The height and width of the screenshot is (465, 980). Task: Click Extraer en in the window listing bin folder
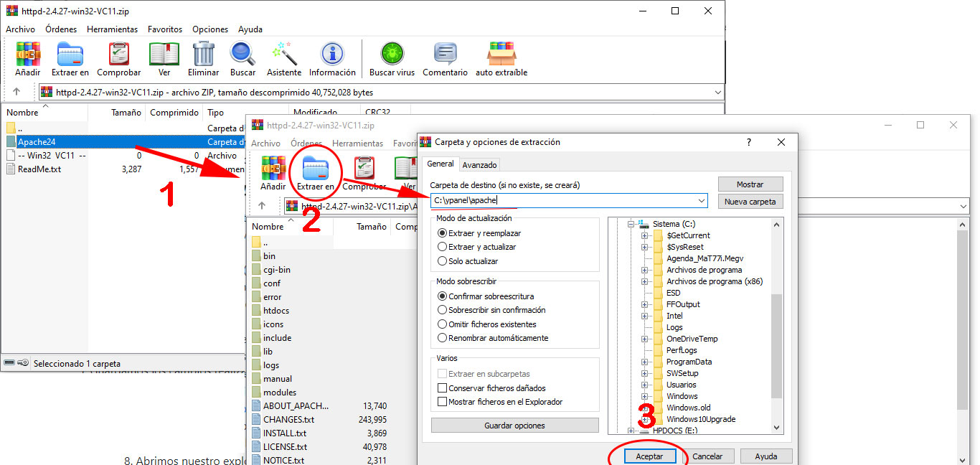pos(316,173)
